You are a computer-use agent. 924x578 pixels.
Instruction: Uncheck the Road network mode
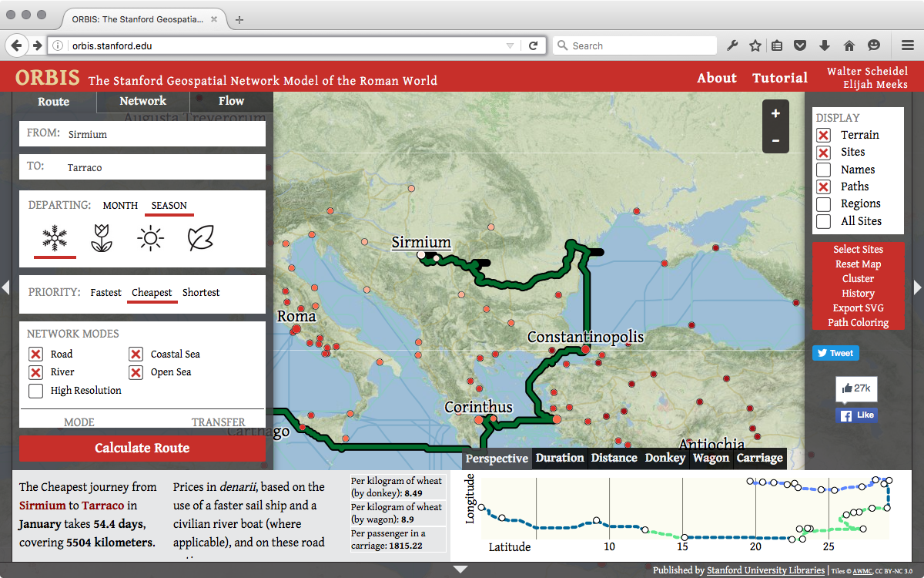[x=35, y=354]
